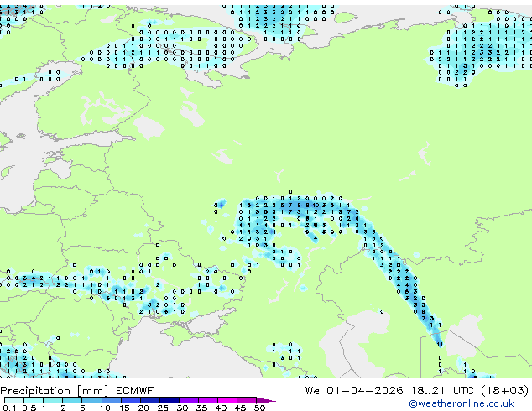Select the purple swatch between 30 and 35
Image resolution: width=532 pixels, height=411 pixels.
point(189,400)
